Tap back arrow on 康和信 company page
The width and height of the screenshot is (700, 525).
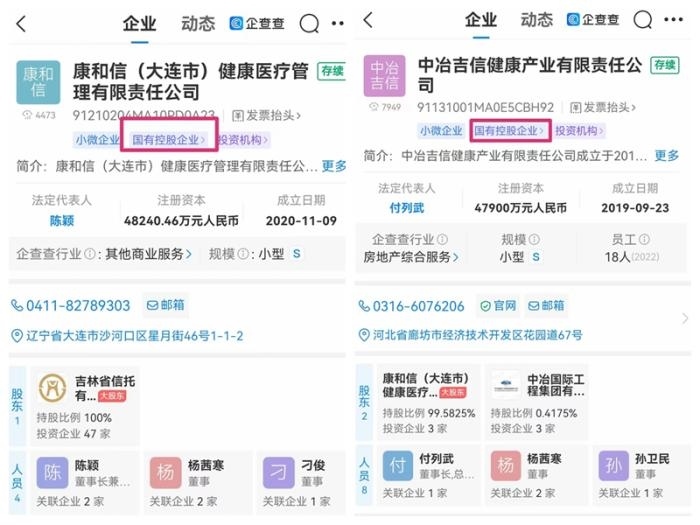tap(22, 23)
